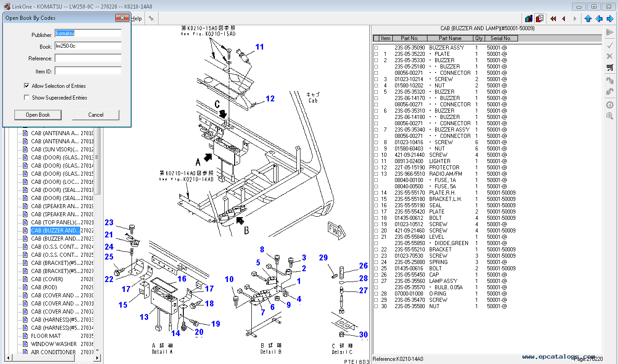618x364 pixels.
Task: Click the circled 4 icon in sidebar
Action: [609, 105]
